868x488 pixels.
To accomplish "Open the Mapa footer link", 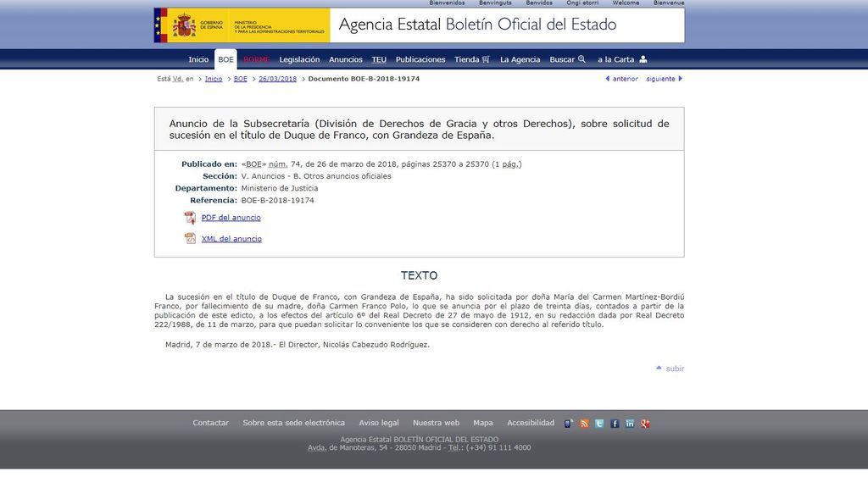I will 482,423.
